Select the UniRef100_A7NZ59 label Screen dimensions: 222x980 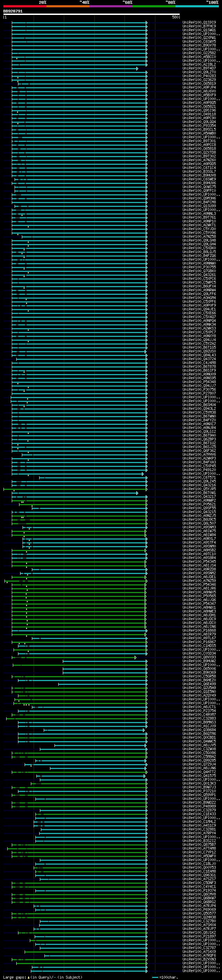click(199, 581)
